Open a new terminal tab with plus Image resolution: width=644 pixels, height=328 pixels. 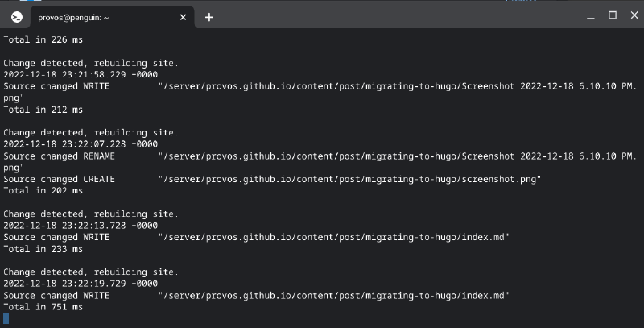209,17
